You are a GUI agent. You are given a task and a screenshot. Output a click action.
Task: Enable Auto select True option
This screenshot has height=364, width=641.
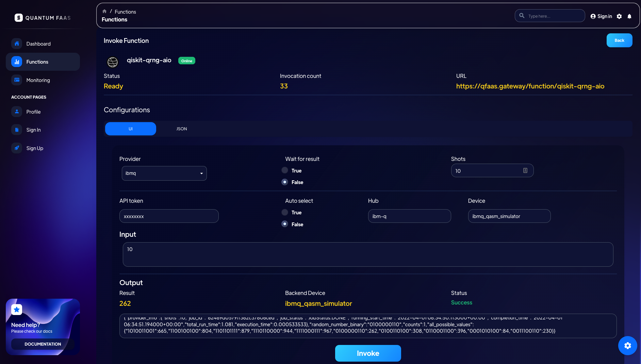click(x=285, y=212)
